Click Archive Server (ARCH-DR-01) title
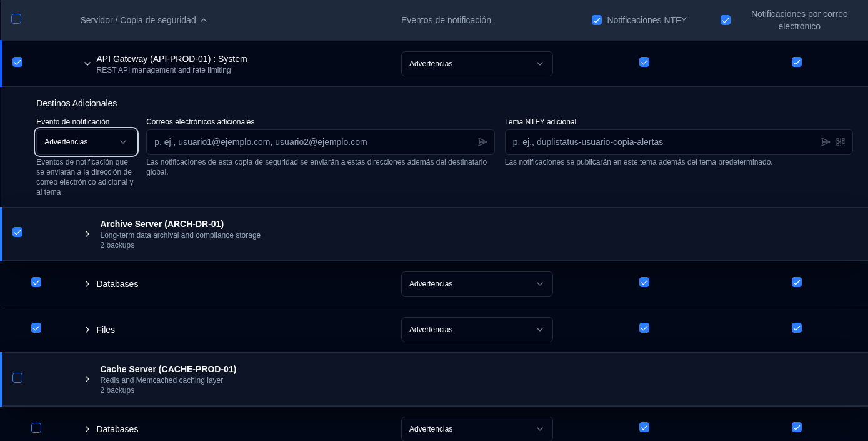868x441 pixels. click(162, 224)
